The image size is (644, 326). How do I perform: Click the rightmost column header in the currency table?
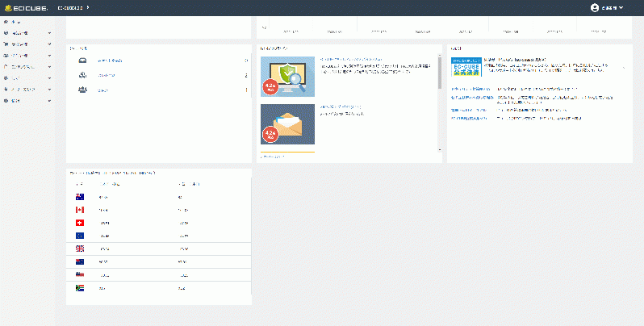point(189,184)
